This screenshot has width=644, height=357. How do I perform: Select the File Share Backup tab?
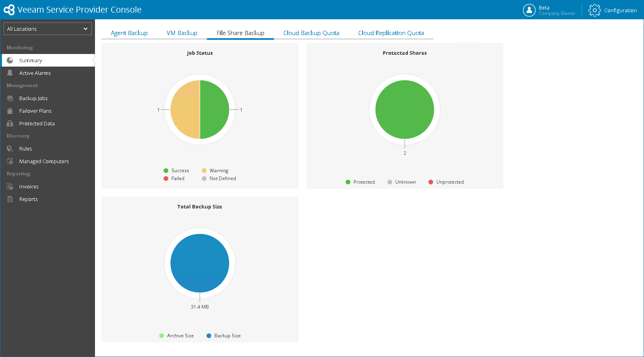point(240,33)
